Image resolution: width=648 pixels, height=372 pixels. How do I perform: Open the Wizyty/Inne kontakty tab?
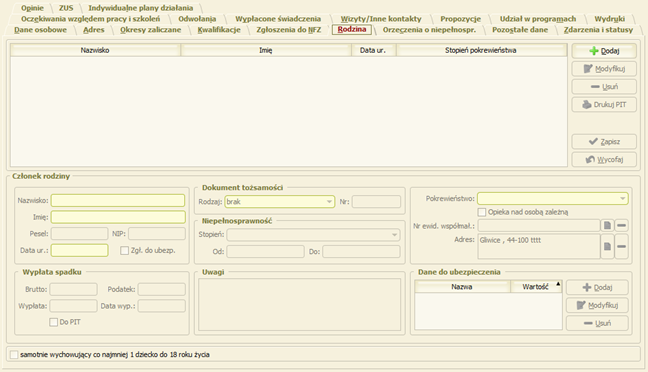[x=381, y=19]
